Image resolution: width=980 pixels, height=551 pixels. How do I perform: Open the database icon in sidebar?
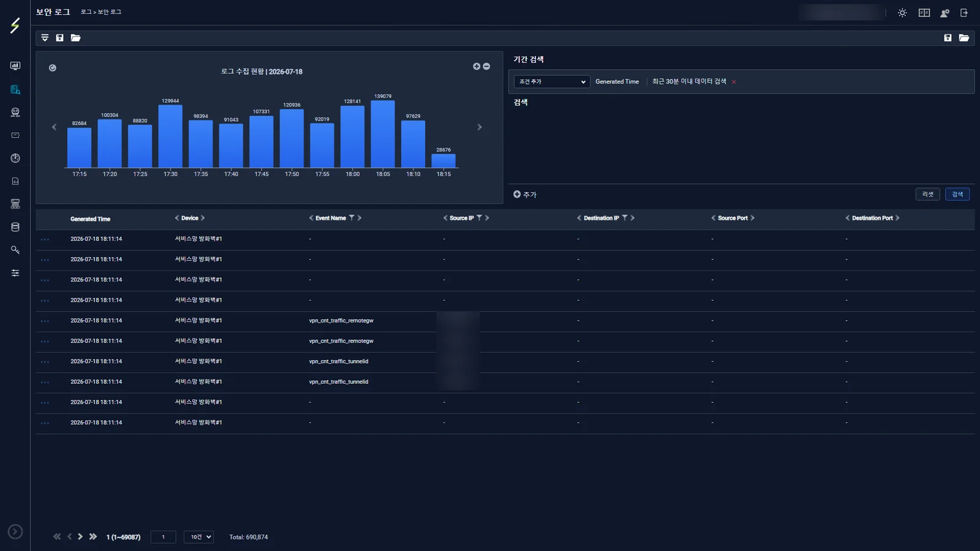(15, 227)
